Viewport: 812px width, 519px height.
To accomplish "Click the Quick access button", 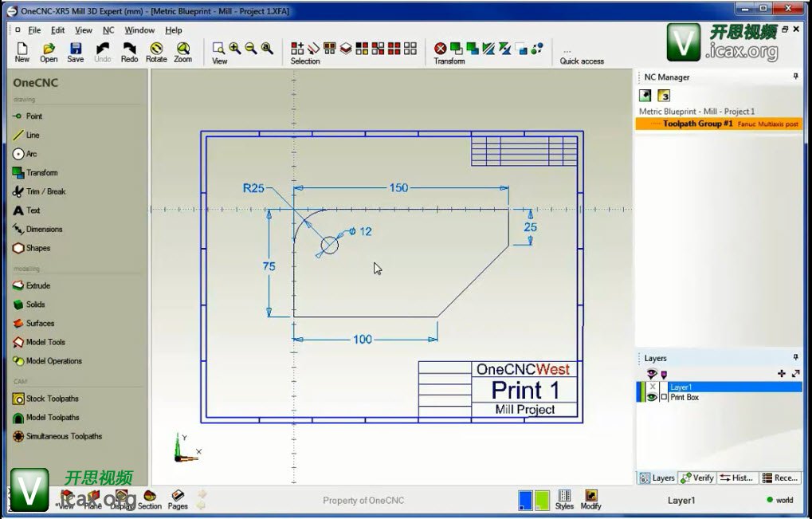I will coord(582,57).
